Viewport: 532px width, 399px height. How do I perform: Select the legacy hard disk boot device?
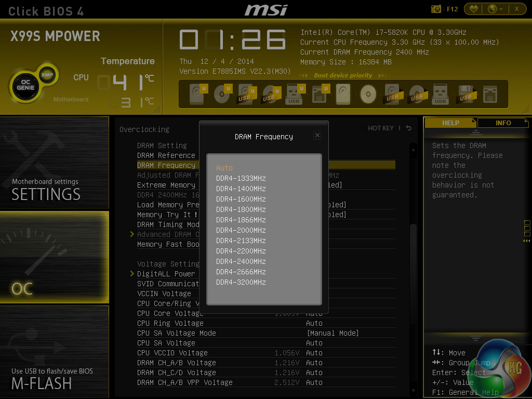tap(343, 94)
